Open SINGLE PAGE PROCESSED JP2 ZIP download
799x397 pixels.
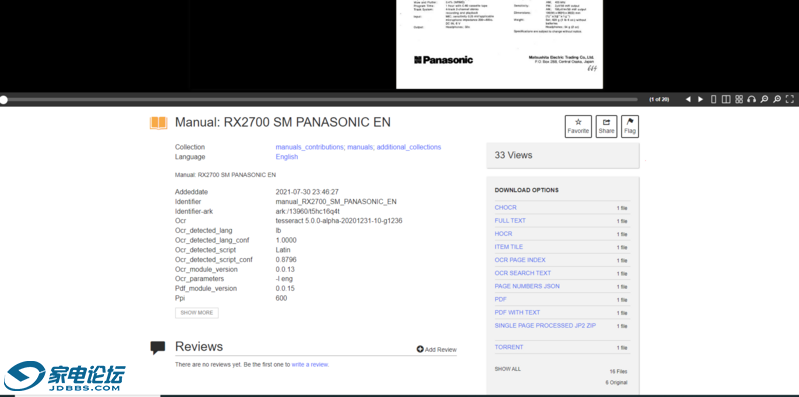545,326
